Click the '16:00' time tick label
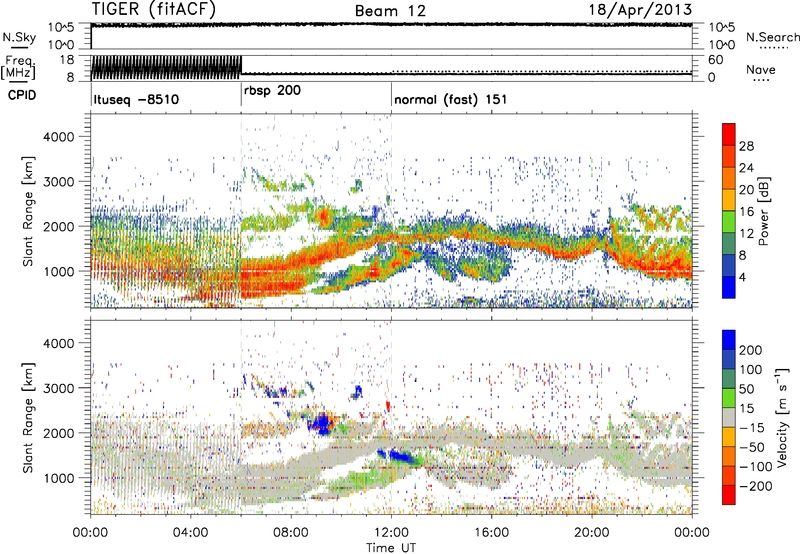 491,533
